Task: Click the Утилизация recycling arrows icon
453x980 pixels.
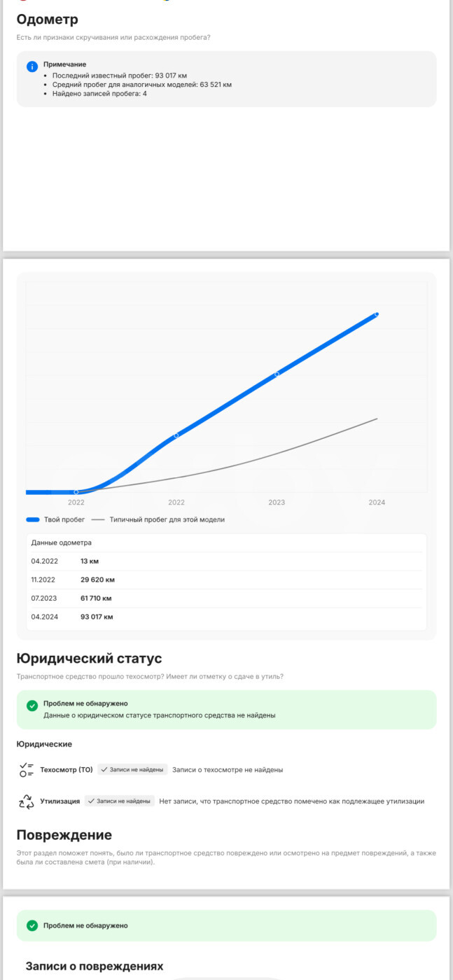Action: 27,801
